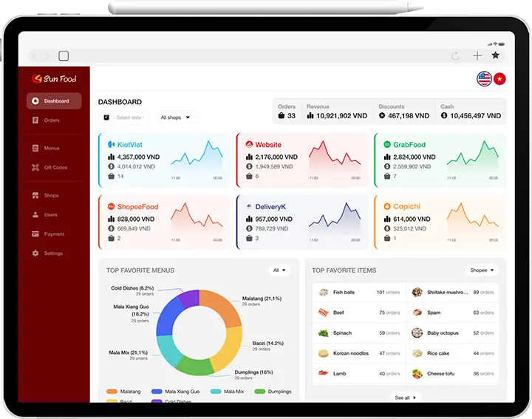Viewport: 532px width, 419px height.
Task: Switch language to English via US flag
Action: 484,78
